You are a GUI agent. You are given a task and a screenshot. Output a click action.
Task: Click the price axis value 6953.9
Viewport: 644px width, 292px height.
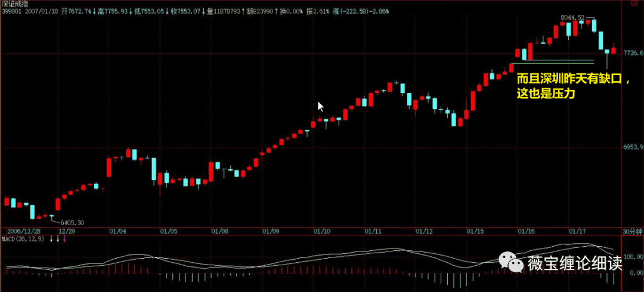tap(633, 147)
